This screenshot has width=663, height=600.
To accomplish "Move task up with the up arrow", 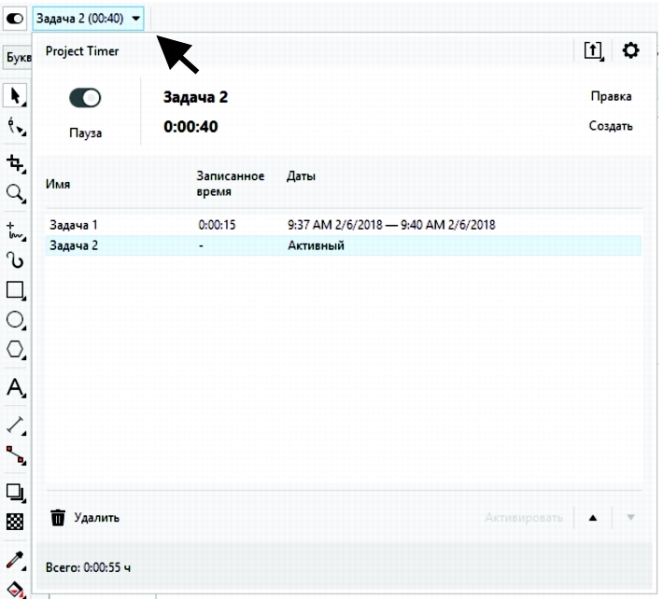I will (592, 517).
